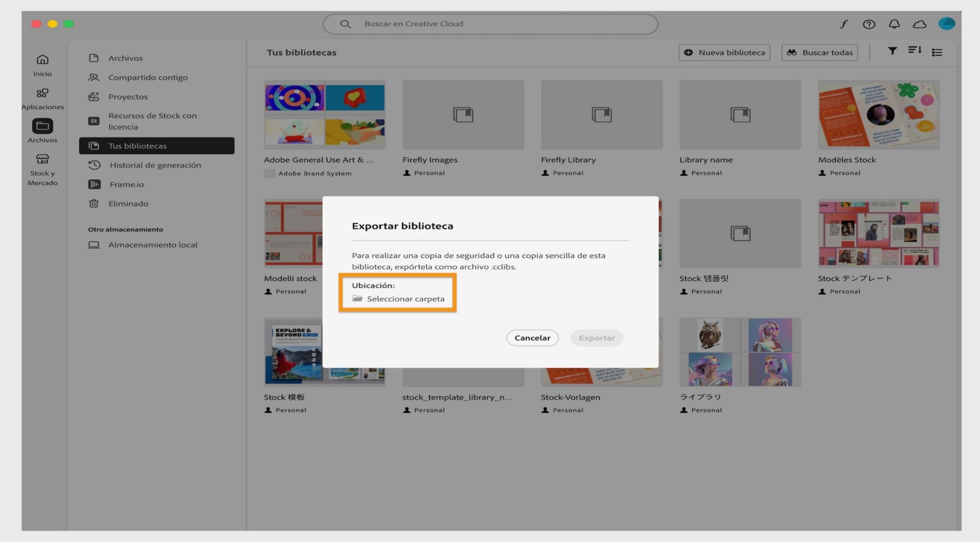The image size is (980, 542).
Task: Switch to list view icon
Action: (x=937, y=52)
